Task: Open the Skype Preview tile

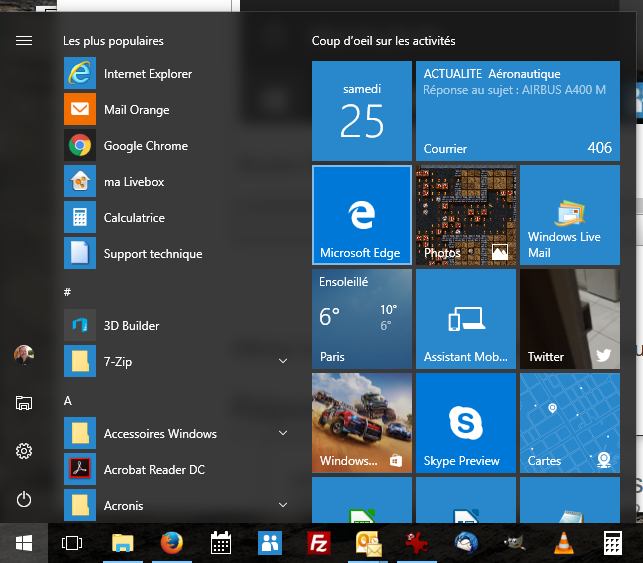Action: (x=465, y=423)
